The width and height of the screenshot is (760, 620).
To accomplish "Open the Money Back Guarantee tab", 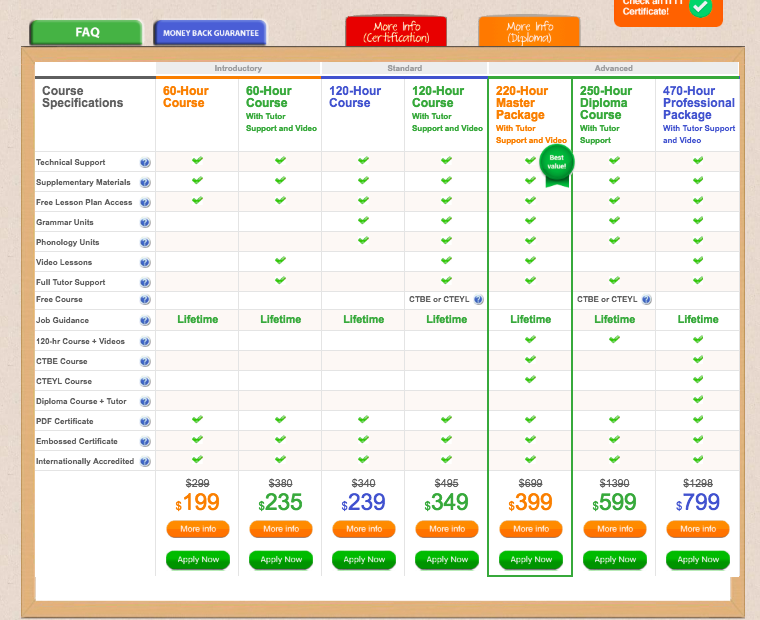I will [x=209, y=33].
